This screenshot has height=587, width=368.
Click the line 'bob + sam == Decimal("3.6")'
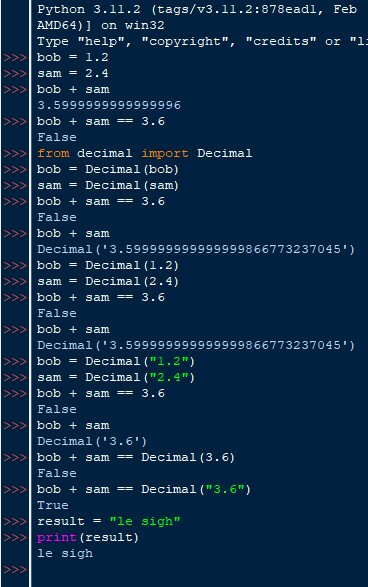(x=144, y=489)
